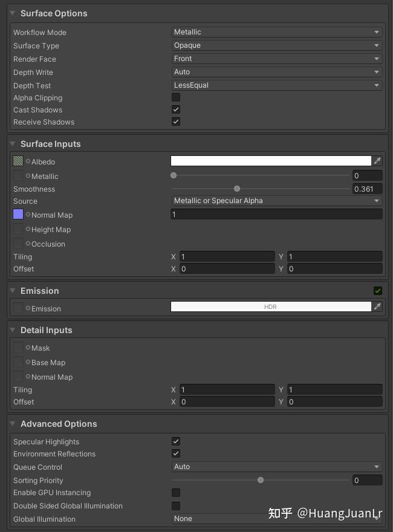Enable Alpha Clipping
This screenshot has width=393, height=532.
coord(175,97)
